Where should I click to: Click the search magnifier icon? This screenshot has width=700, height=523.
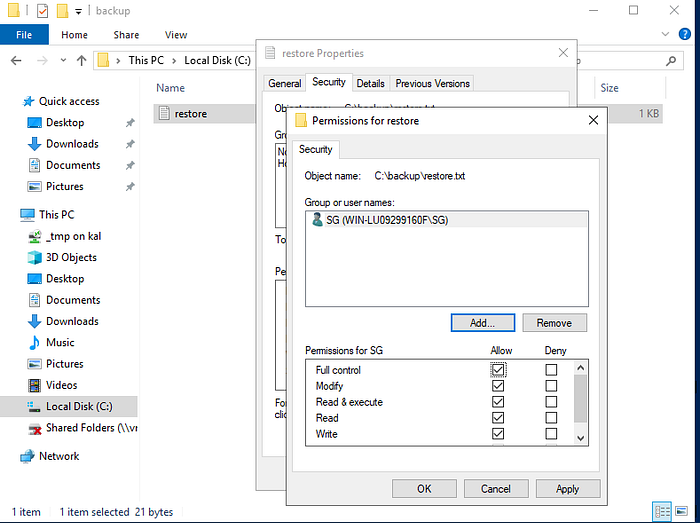pyautogui.click(x=671, y=61)
